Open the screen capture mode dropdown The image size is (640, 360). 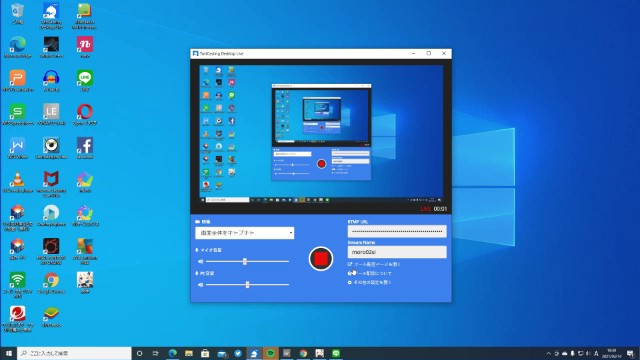point(244,233)
